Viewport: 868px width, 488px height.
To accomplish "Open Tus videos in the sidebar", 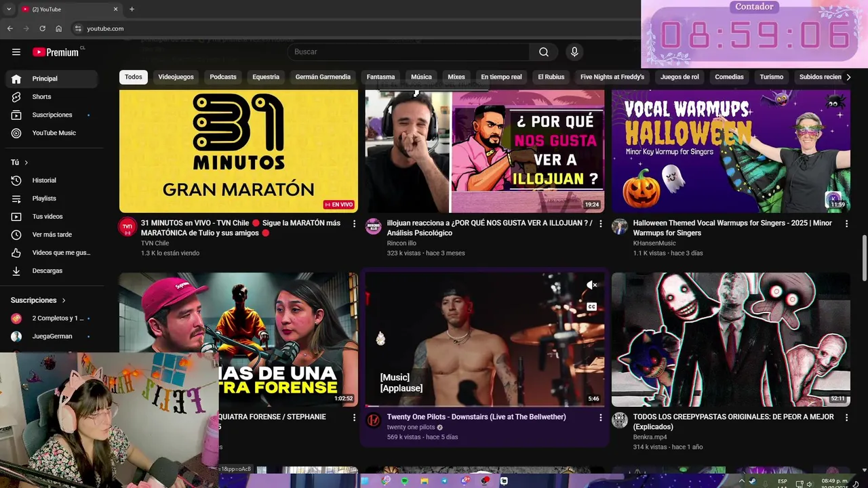I will pos(52,216).
